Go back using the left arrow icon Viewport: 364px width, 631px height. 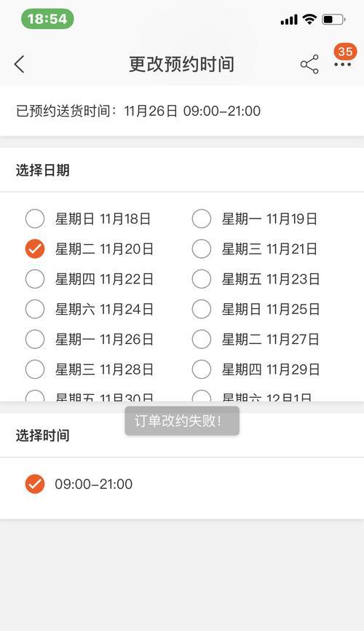tap(20, 64)
